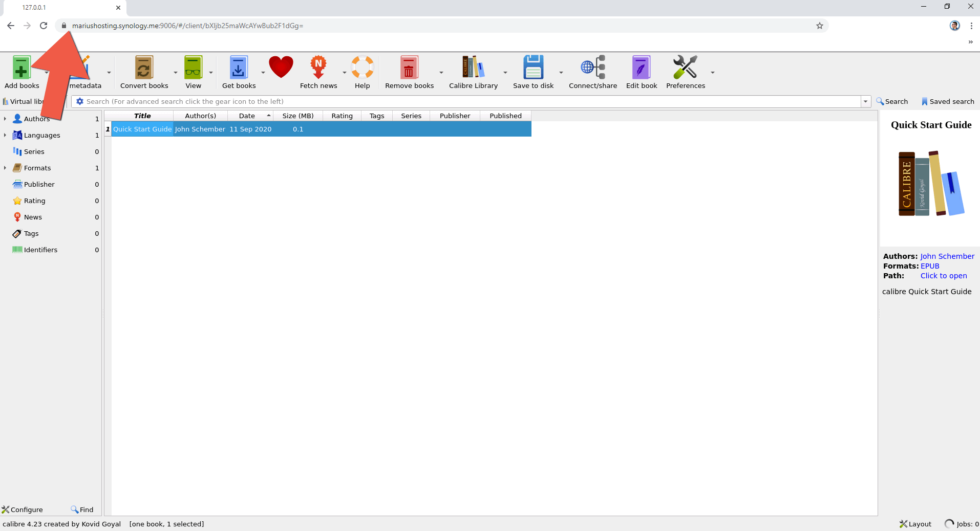
Task: Bookmark page with the star icon
Action: (x=819, y=26)
